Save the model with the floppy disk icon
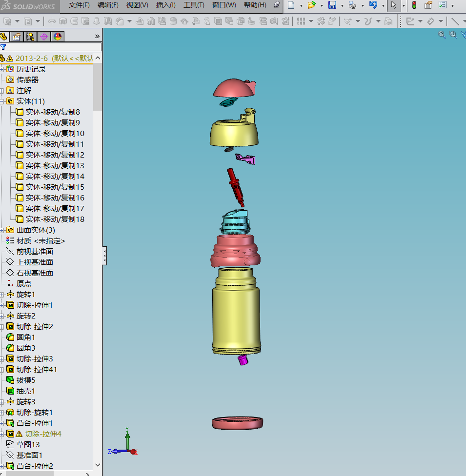This screenshot has width=466, height=476. tap(332, 5)
